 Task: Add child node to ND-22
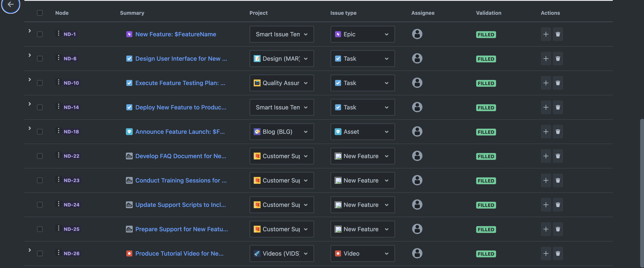tap(546, 156)
